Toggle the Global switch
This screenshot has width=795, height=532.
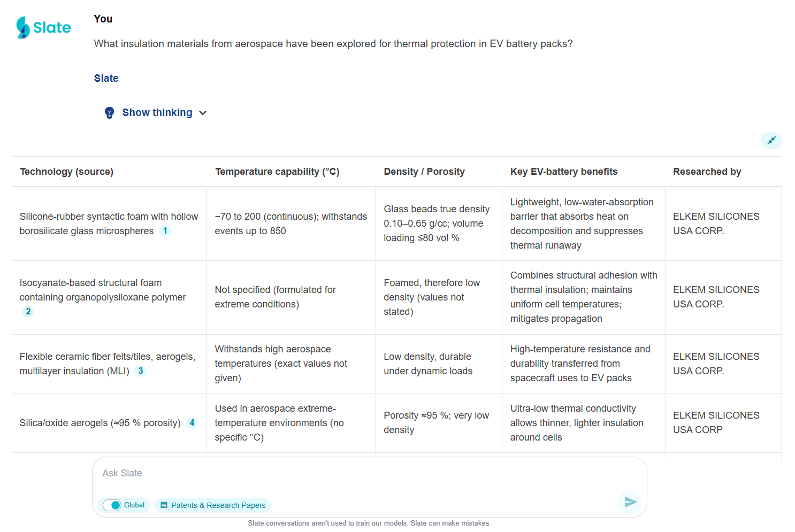tap(112, 505)
